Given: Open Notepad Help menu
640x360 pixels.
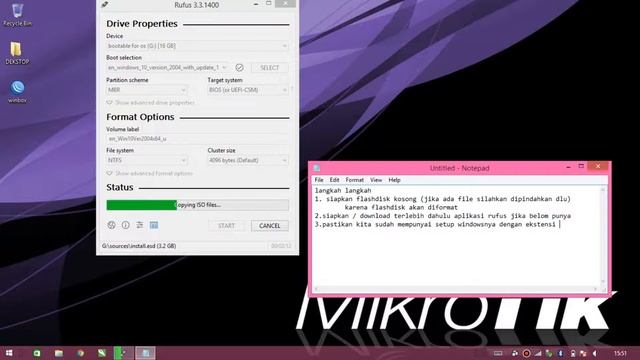Looking at the screenshot, I should point(394,180).
